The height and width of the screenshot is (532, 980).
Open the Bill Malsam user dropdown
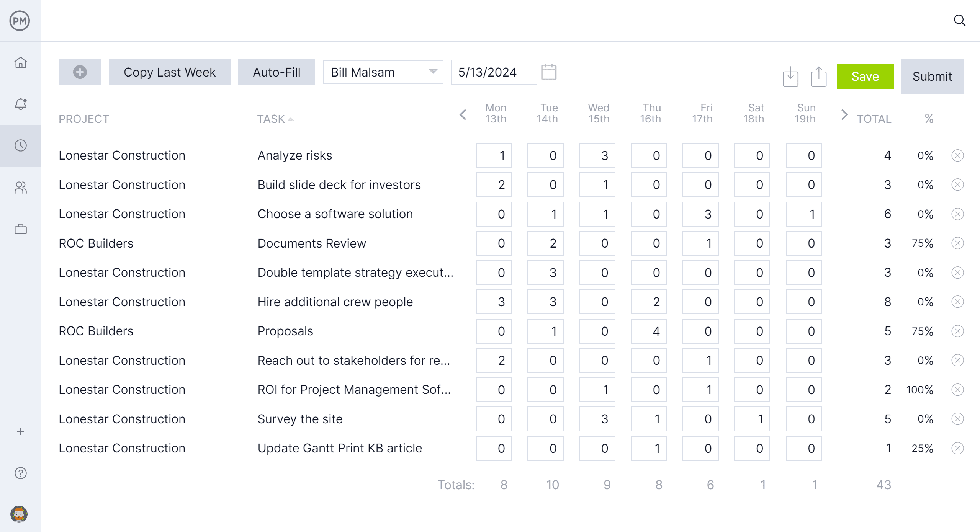coord(433,72)
